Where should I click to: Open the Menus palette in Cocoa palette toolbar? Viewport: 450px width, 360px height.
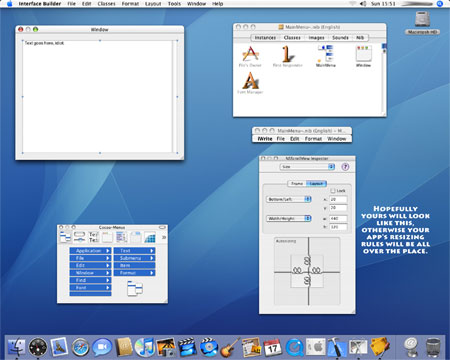pos(65,237)
